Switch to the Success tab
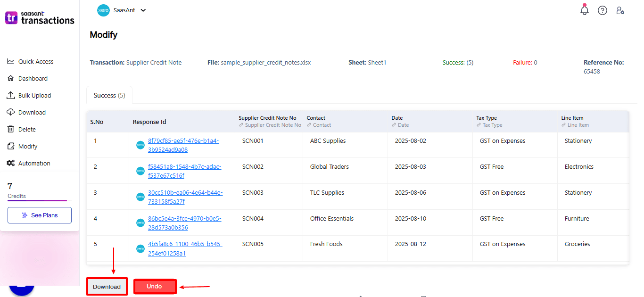The height and width of the screenshot is (297, 644). point(109,95)
